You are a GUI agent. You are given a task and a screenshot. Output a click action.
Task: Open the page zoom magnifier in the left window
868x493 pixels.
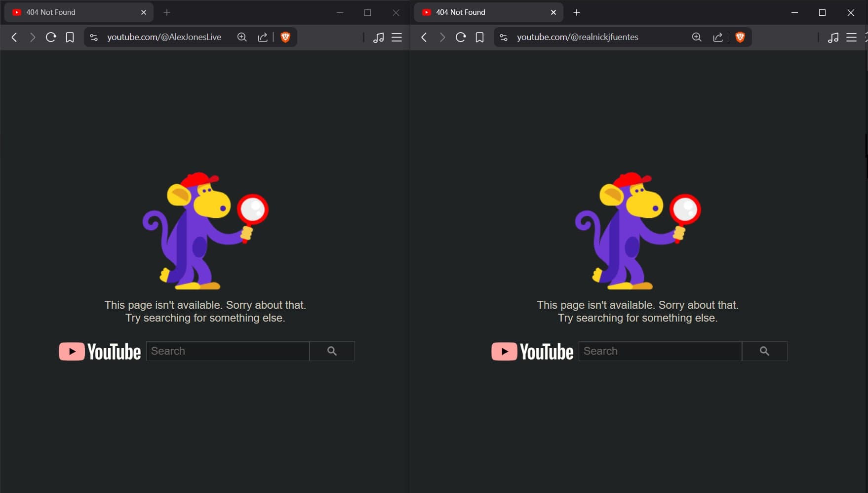(x=242, y=37)
